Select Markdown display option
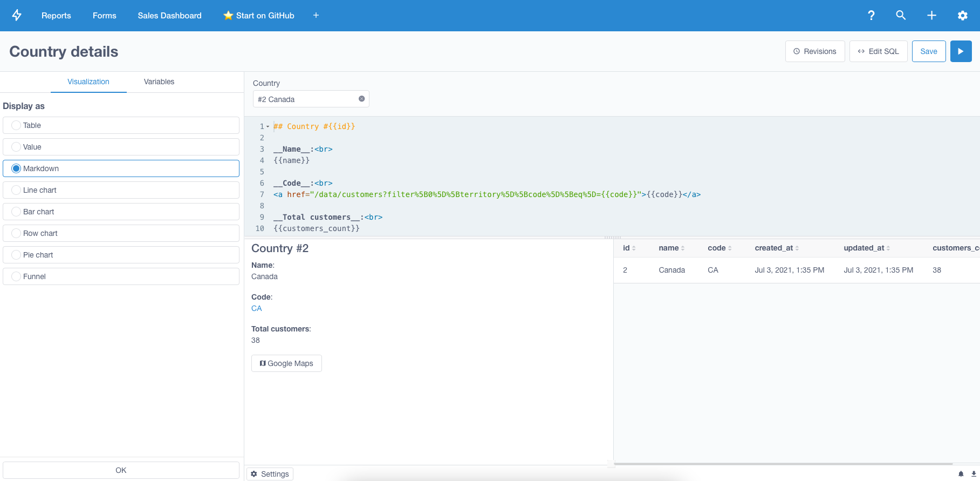The image size is (980, 481). (x=121, y=168)
